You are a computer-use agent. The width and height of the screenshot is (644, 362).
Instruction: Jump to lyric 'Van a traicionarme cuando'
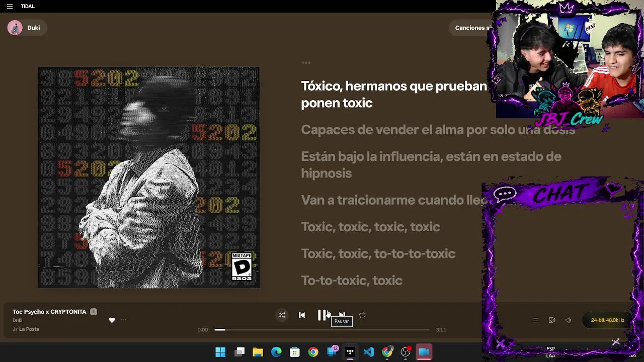pos(394,200)
